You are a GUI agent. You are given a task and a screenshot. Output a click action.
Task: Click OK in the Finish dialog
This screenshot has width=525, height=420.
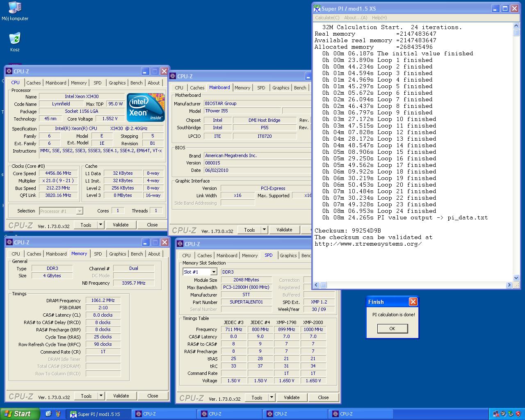pyautogui.click(x=393, y=329)
